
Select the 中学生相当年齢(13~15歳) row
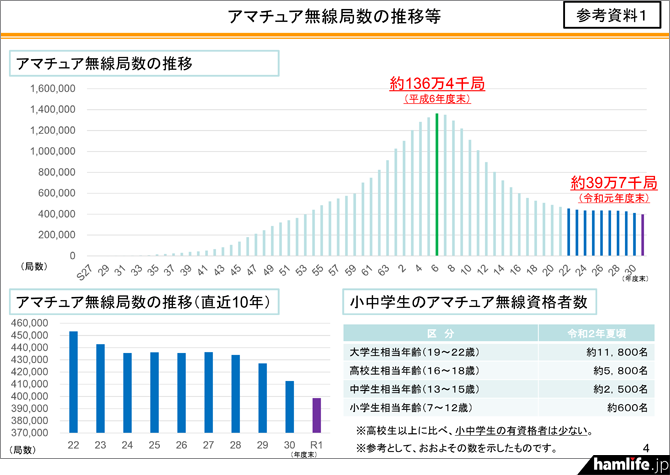(439, 390)
